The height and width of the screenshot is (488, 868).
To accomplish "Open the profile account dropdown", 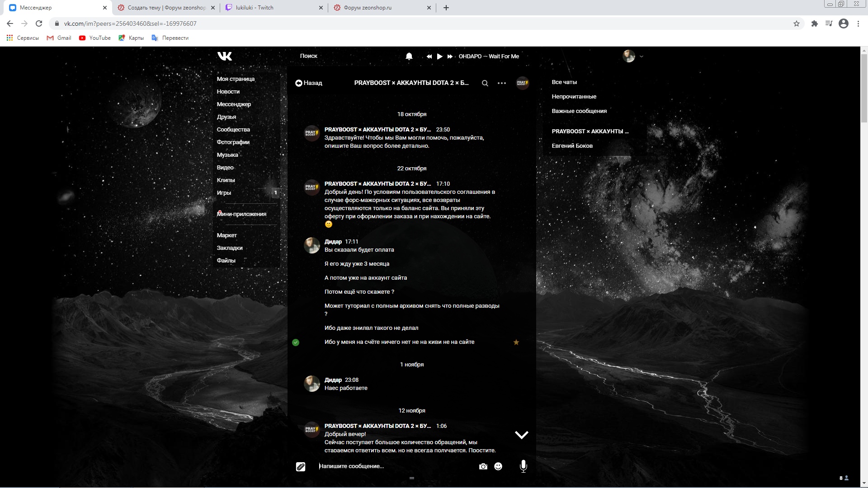I will [633, 56].
